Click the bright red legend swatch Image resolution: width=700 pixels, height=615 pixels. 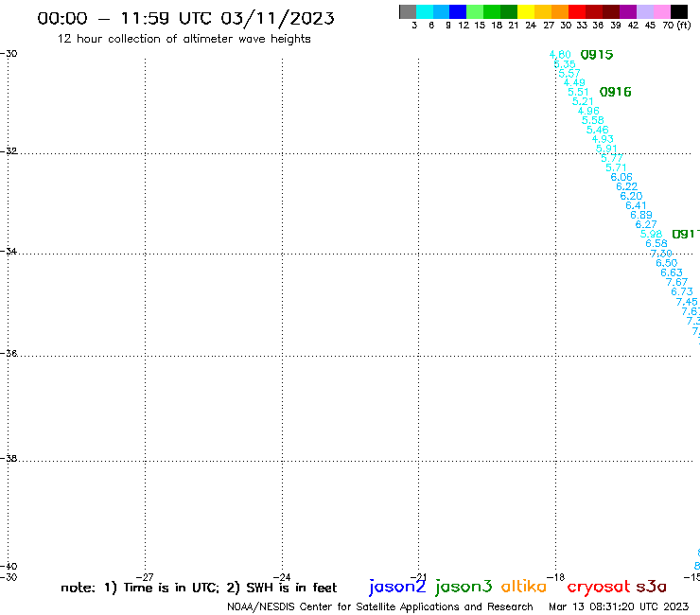(x=577, y=11)
